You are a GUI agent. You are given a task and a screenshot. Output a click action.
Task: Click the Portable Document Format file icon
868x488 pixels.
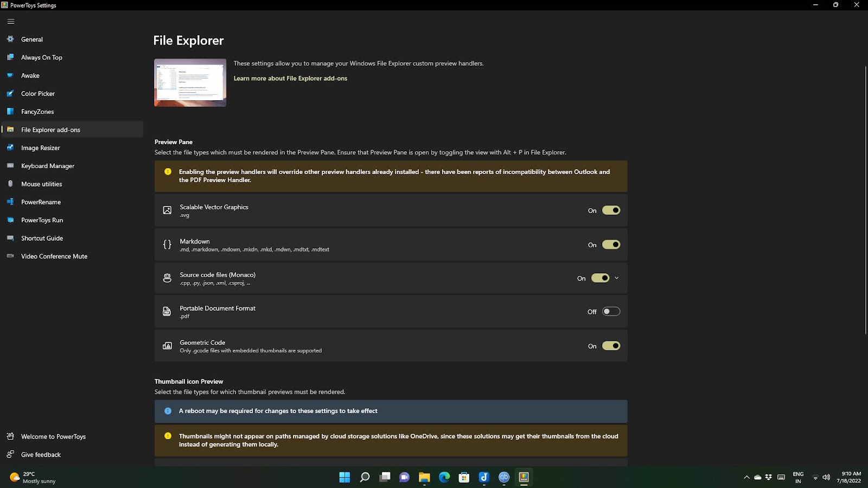point(167,312)
